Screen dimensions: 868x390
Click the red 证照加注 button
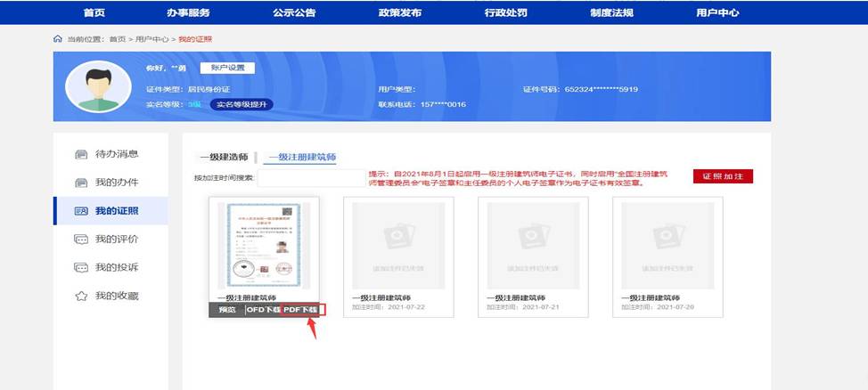point(723,176)
